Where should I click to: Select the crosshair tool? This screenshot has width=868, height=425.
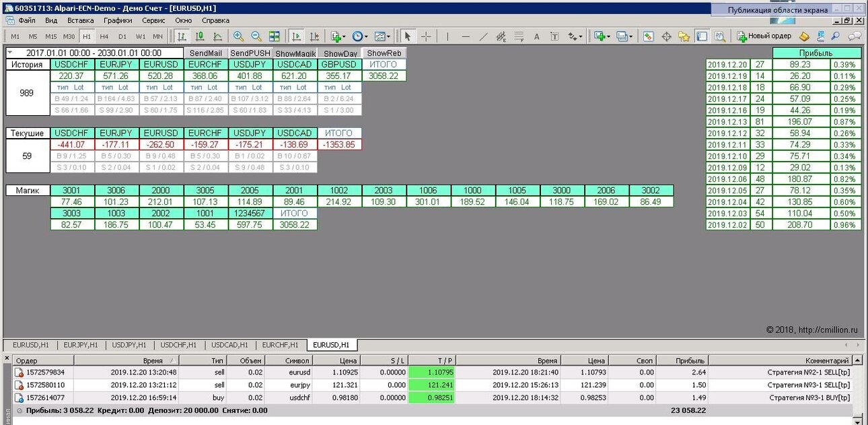(425, 36)
